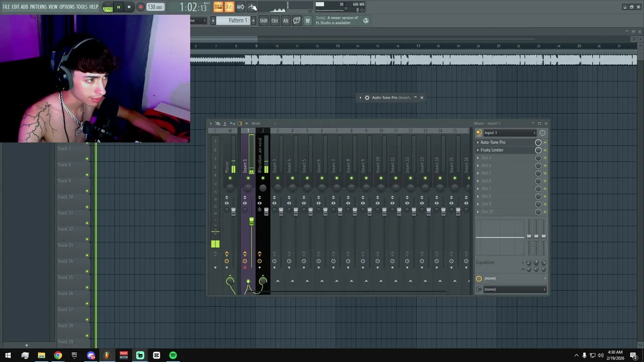This screenshot has height=362, width=644.
Task: Read the newer version available notice
Action: pyautogui.click(x=337, y=20)
